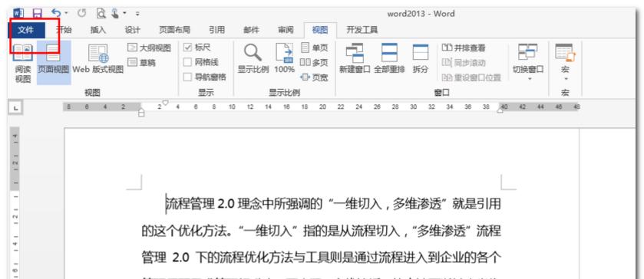Switch to 草稿 draft view
644x279 pixels.
coord(142,63)
